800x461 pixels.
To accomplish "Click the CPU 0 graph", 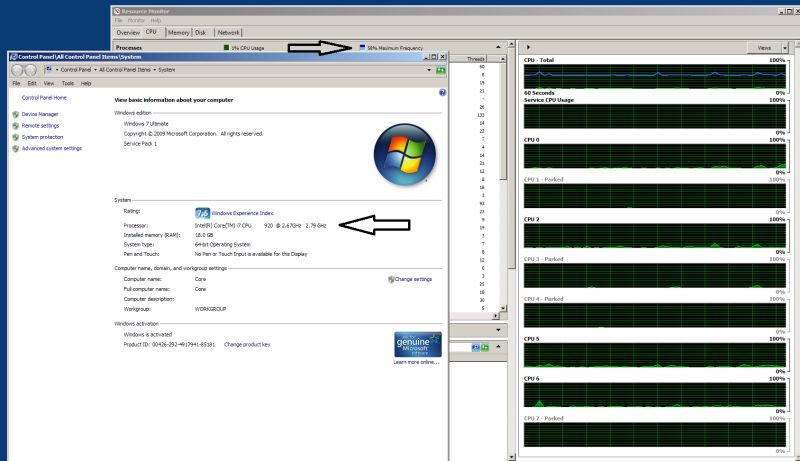I will click(x=655, y=156).
